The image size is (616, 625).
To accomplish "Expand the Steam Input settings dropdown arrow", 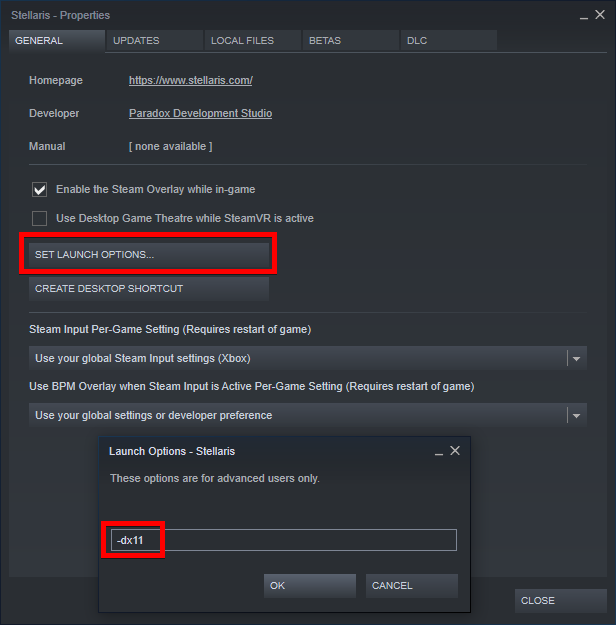I will 576,358.
